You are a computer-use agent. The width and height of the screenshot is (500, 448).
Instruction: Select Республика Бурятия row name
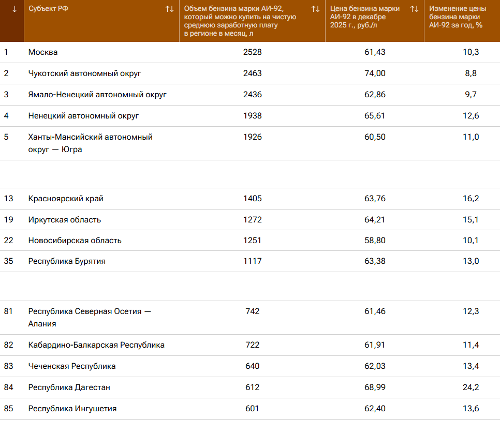(x=67, y=261)
